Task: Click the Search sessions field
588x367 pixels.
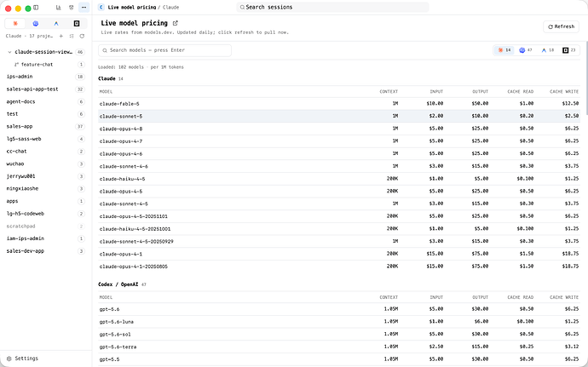Action: click(x=332, y=7)
